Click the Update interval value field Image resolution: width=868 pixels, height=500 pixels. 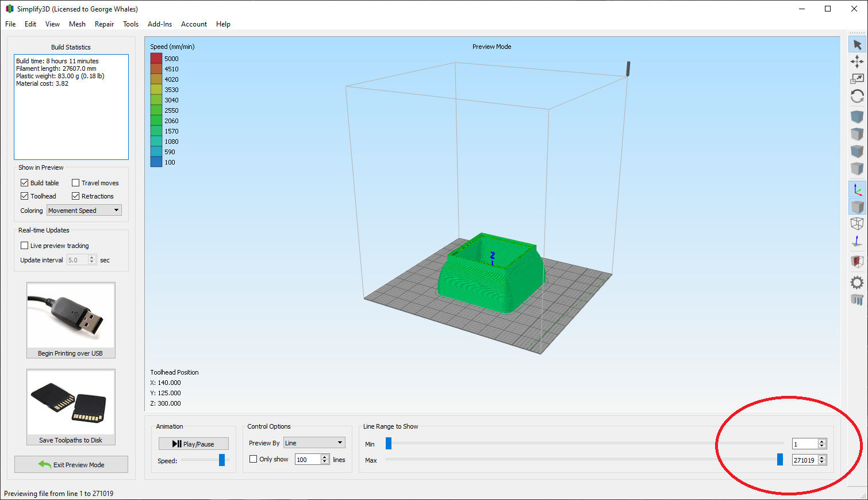point(77,260)
